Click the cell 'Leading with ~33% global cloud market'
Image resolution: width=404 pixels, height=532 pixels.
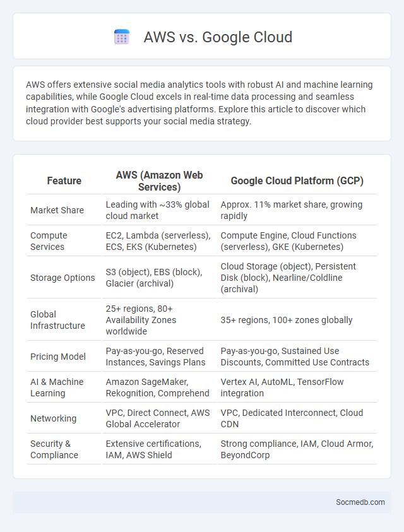click(159, 210)
